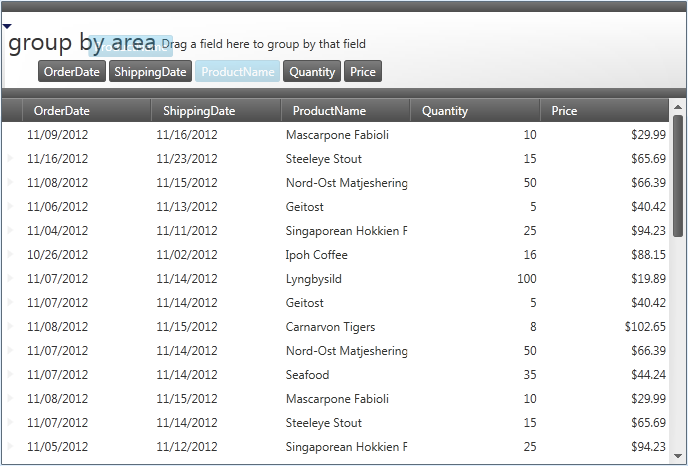688x466 pixels.
Task: Select the highlighted ProductName field chip
Action: click(238, 72)
